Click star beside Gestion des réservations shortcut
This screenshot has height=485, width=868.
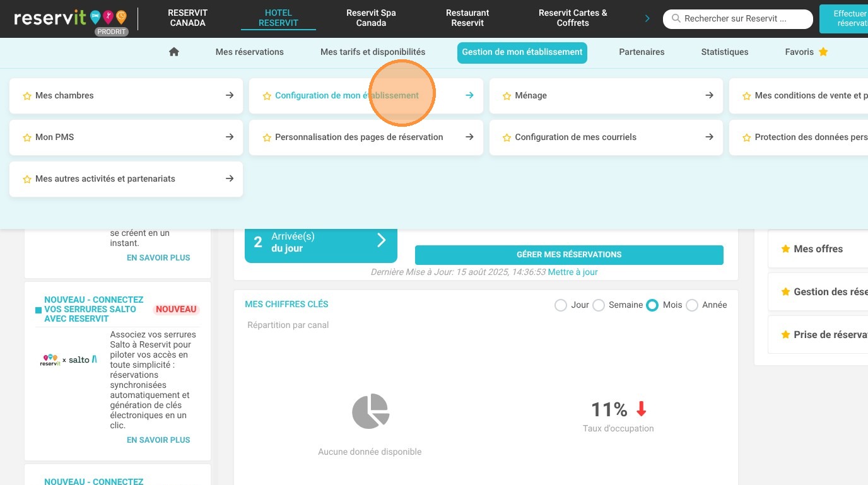point(785,291)
